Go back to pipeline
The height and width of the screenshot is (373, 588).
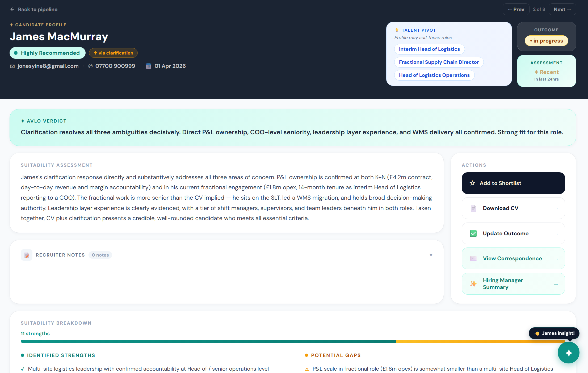(34, 9)
